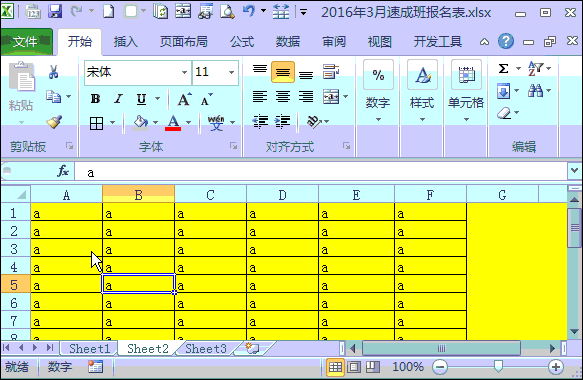This screenshot has width=583, height=380.
Task: Toggle top vertical alignment
Action: 260,71
